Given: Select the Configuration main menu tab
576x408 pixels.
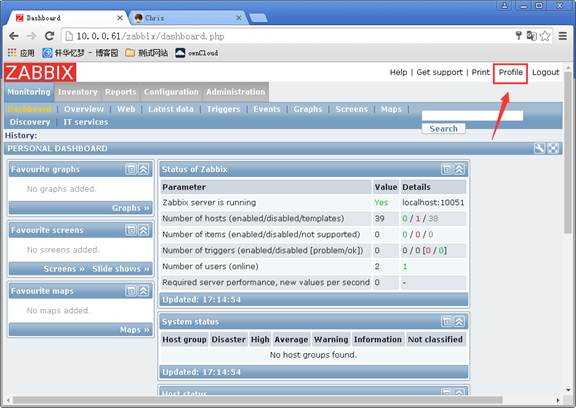Looking at the screenshot, I should 171,92.
